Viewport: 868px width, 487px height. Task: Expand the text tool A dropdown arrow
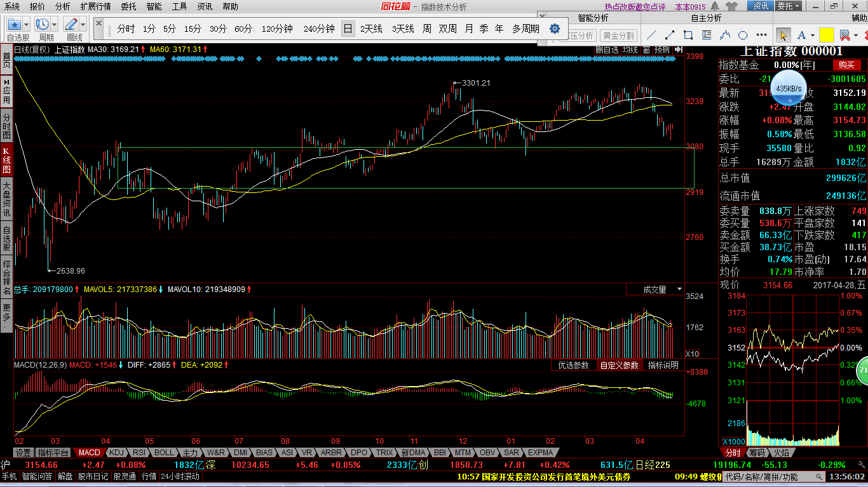click(x=812, y=36)
